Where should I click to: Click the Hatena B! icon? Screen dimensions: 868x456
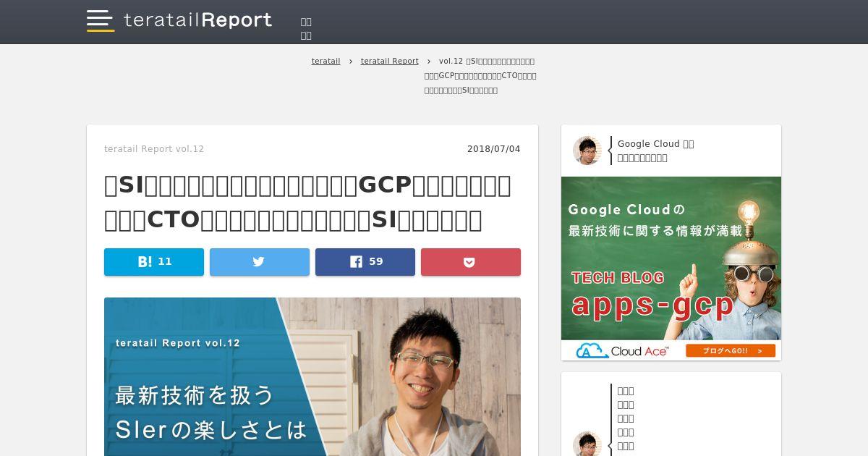coord(145,262)
